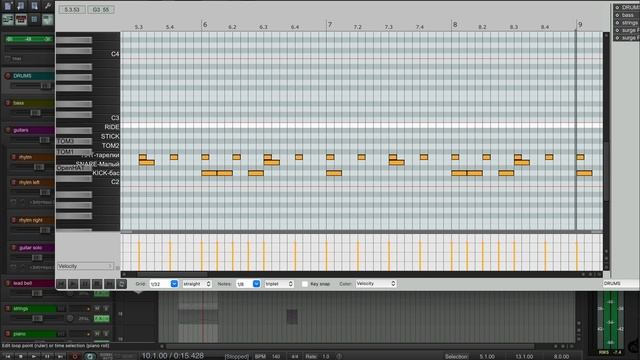Click main transport stop button
The image size is (640, 360).
point(21,356)
